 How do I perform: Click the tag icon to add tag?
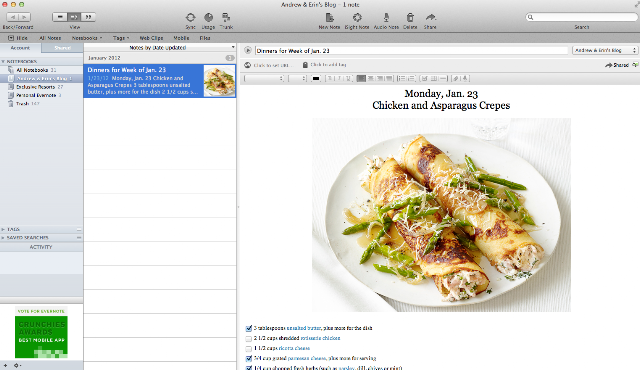(x=305, y=65)
